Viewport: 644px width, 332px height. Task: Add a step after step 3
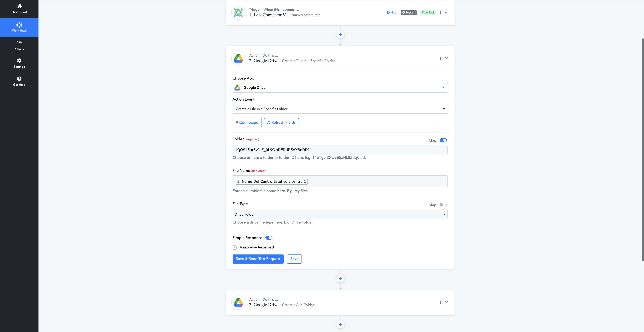point(340,324)
